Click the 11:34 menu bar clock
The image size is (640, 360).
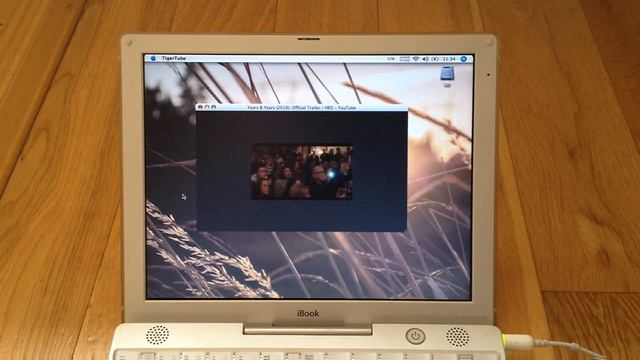[449, 59]
